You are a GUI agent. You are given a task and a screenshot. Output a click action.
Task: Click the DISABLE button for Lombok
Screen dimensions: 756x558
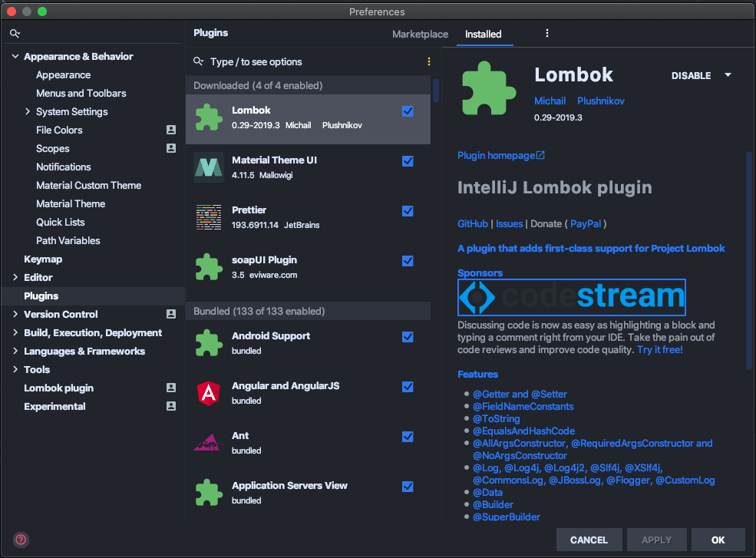tap(691, 76)
